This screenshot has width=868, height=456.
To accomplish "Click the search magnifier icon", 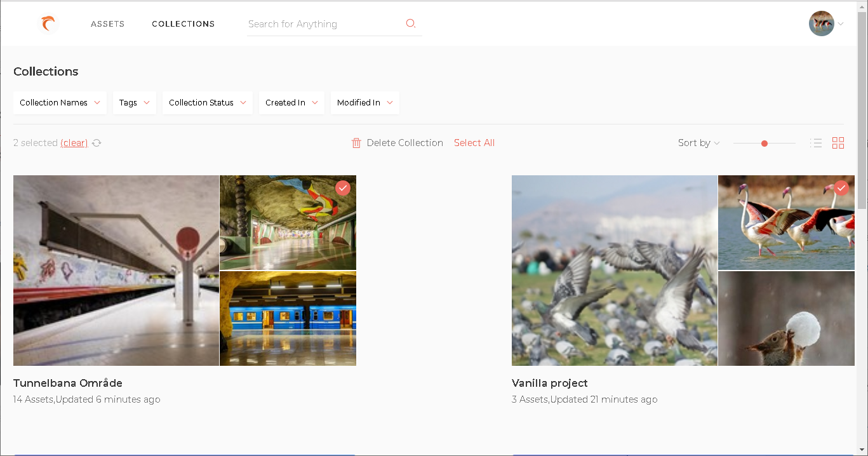I will click(411, 23).
